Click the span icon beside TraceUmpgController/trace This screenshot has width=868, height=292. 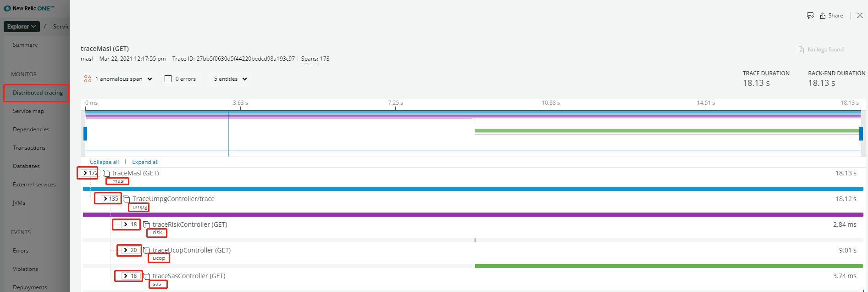click(x=127, y=199)
